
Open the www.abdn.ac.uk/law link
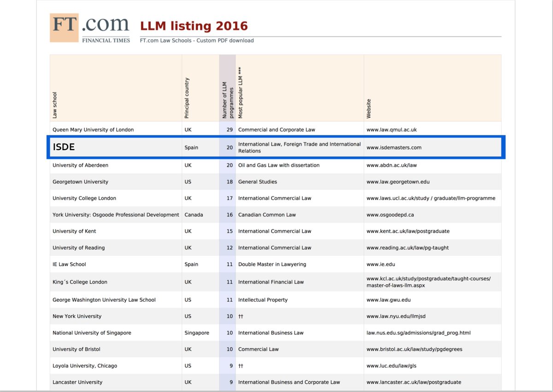pyautogui.click(x=392, y=165)
